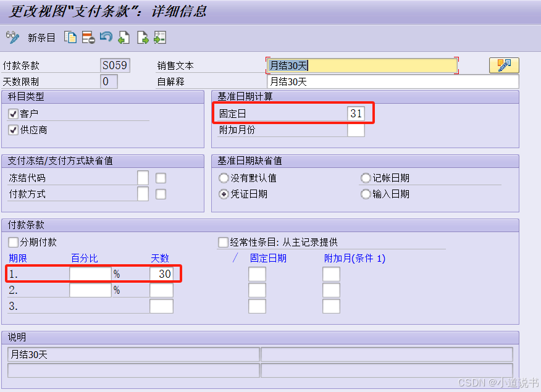
Task: Click the 销售文本 input field
Action: point(363,65)
